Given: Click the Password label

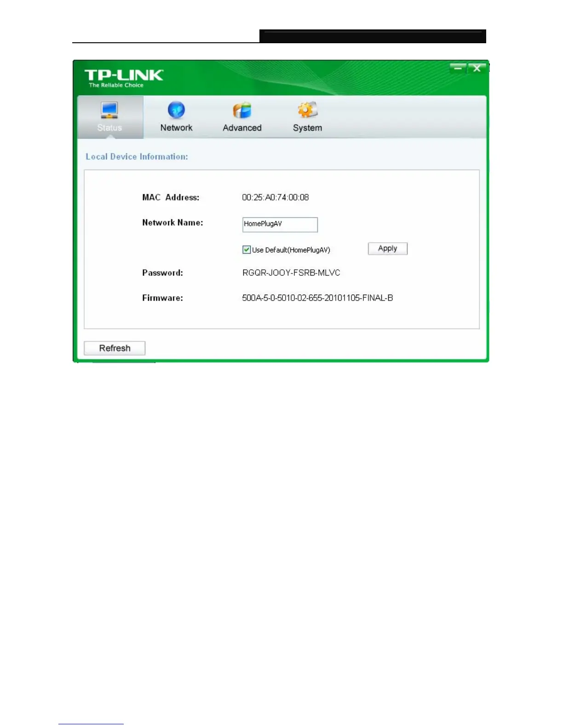Looking at the screenshot, I should pos(162,273).
